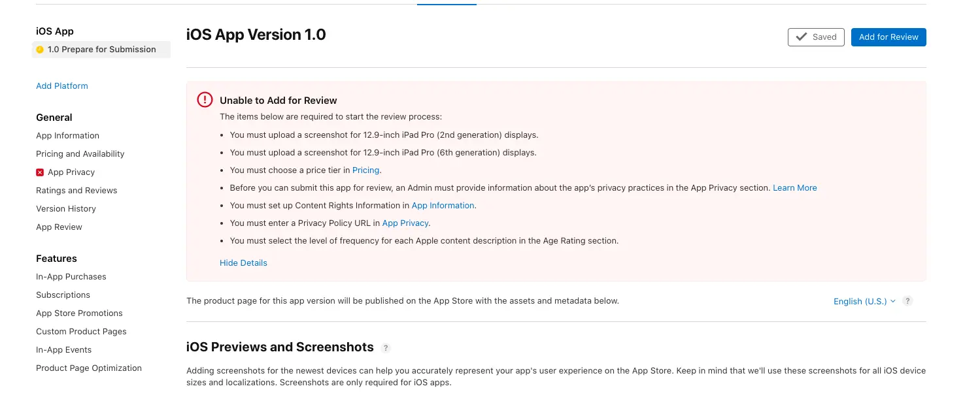Click help icon next to iOS Previews heading

point(386,347)
